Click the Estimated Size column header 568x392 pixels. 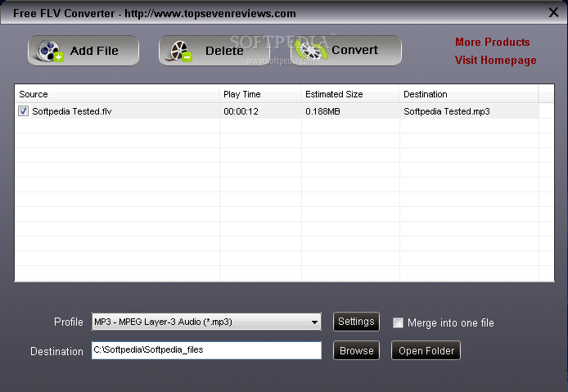click(350, 94)
